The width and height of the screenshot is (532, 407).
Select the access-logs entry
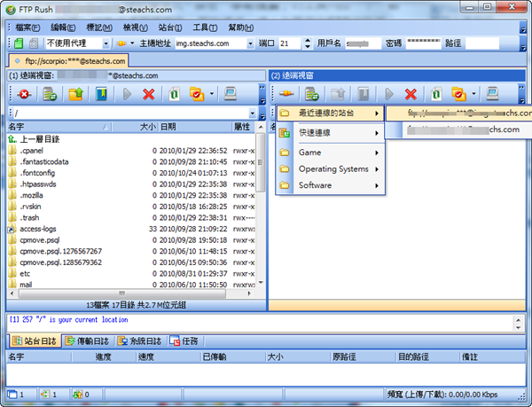point(38,229)
